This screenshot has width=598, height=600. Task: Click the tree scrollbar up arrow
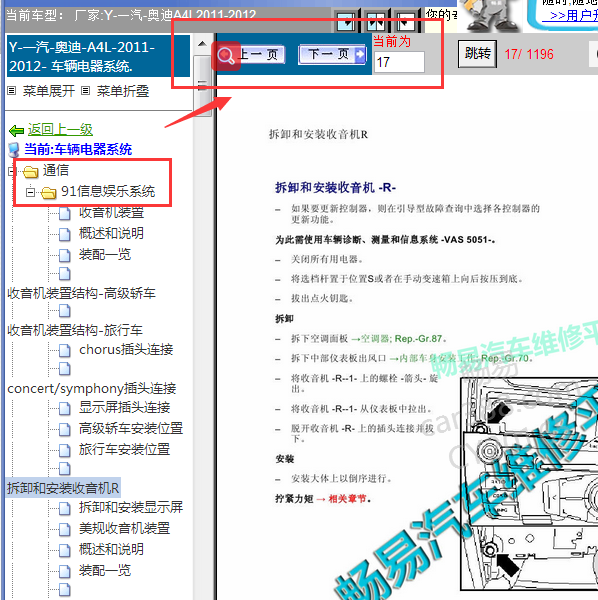[202, 44]
